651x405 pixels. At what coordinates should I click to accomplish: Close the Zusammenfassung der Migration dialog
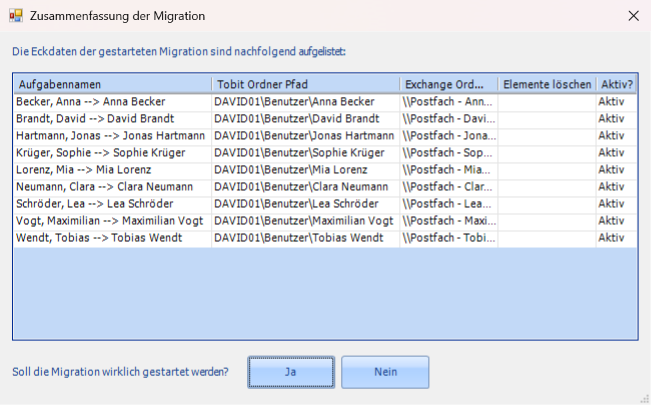tap(634, 16)
